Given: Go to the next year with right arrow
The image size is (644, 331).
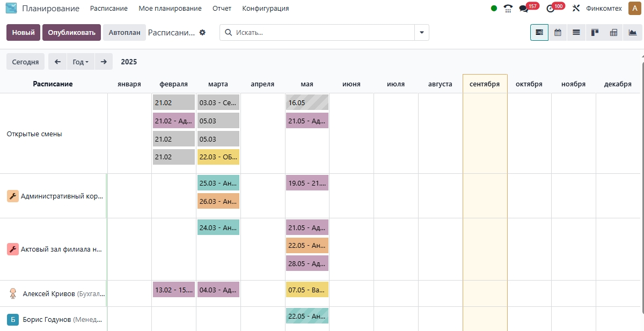Looking at the screenshot, I should [x=104, y=62].
